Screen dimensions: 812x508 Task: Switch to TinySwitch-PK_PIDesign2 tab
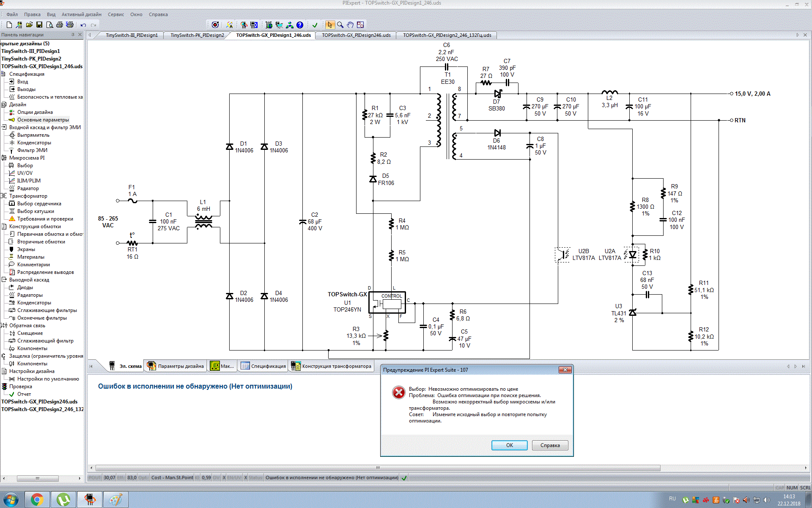(x=197, y=35)
